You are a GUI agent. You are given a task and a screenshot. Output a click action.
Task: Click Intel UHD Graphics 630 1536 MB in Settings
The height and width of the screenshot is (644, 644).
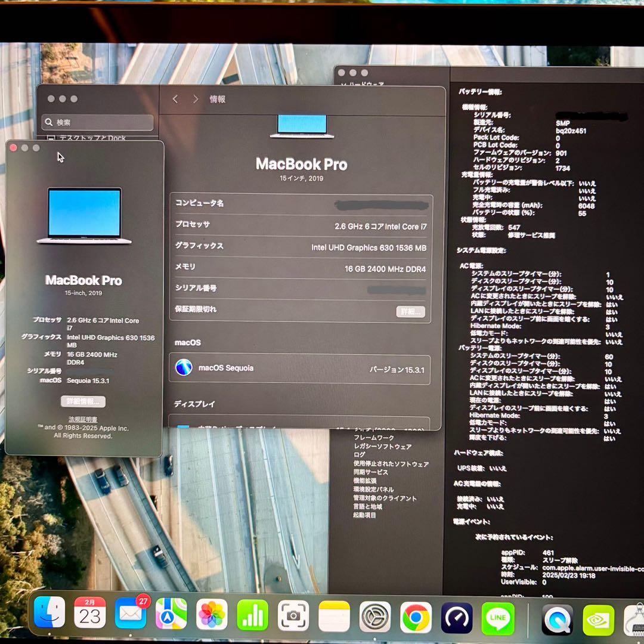click(369, 247)
